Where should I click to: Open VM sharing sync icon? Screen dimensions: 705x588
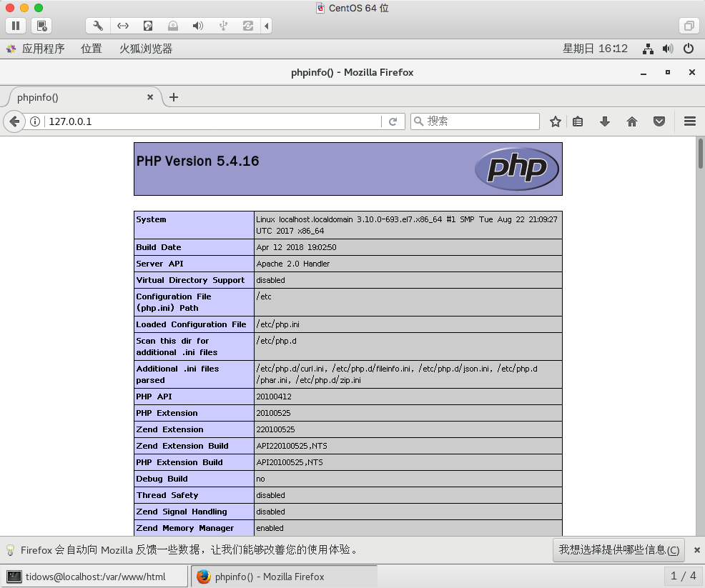[x=247, y=26]
